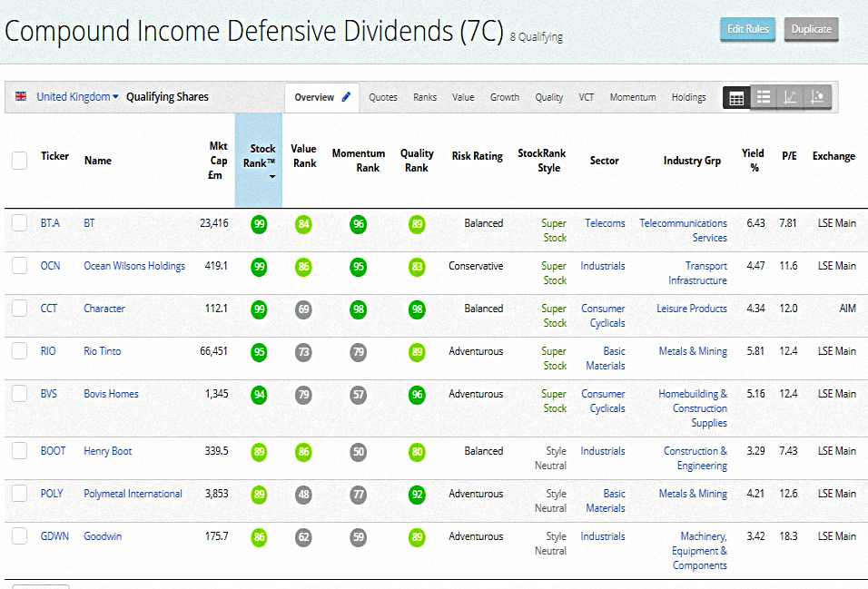The image size is (868, 589).
Task: Click Henry Boot Momentum Rank 50 badge
Action: click(358, 452)
